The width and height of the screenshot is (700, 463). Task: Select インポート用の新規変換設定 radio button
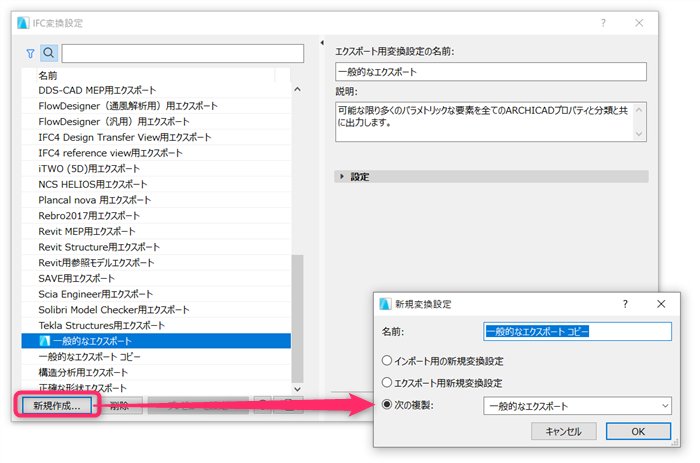click(387, 360)
